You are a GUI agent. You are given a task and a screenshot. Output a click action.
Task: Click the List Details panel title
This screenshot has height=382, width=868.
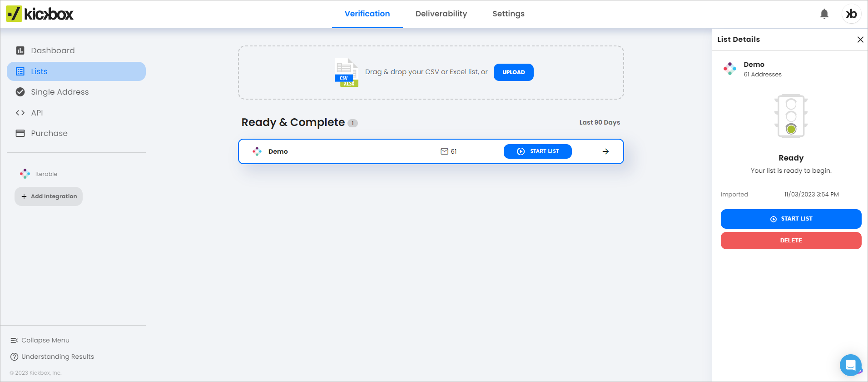(739, 39)
